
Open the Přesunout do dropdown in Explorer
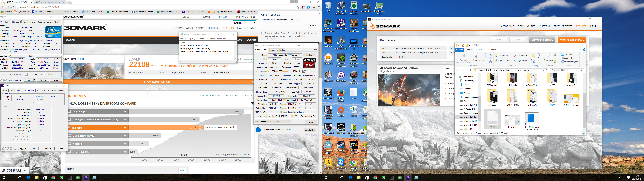tap(503, 56)
